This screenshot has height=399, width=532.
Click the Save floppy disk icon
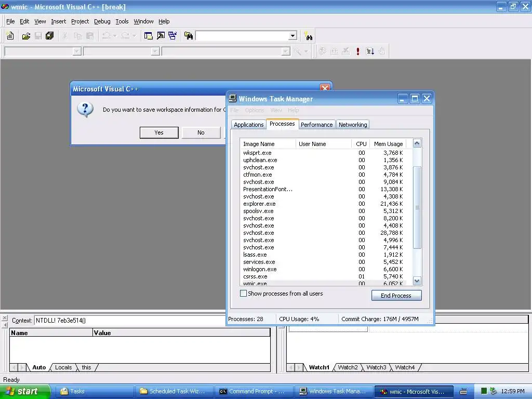tap(38, 36)
